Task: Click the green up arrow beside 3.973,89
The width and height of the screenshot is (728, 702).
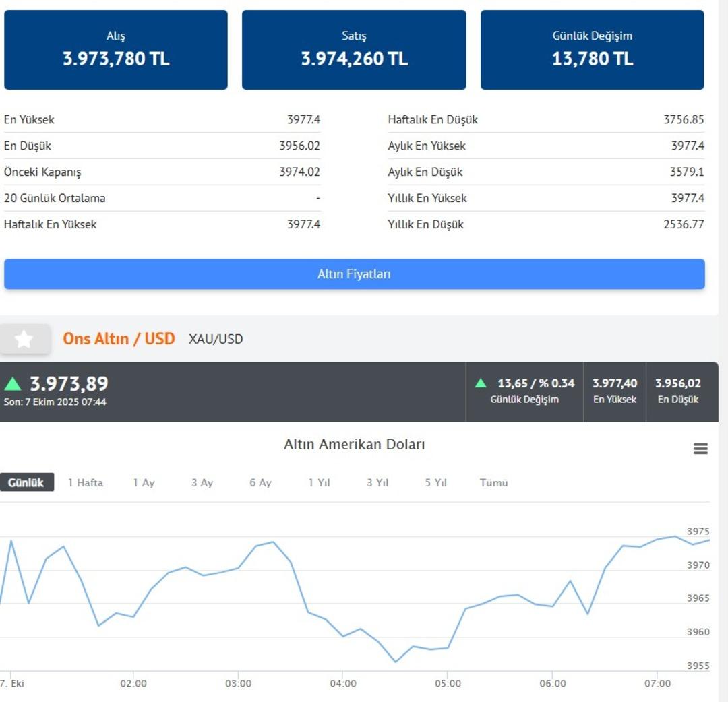Action: click(x=12, y=384)
